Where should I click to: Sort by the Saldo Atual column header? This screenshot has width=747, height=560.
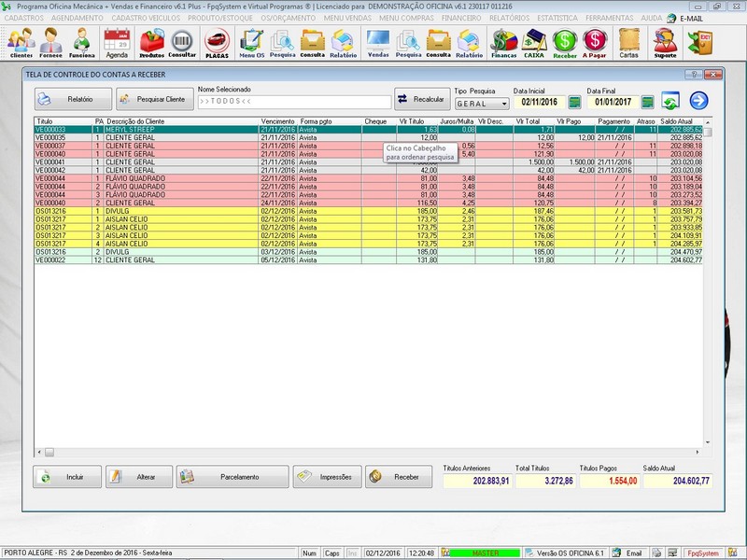[680, 121]
